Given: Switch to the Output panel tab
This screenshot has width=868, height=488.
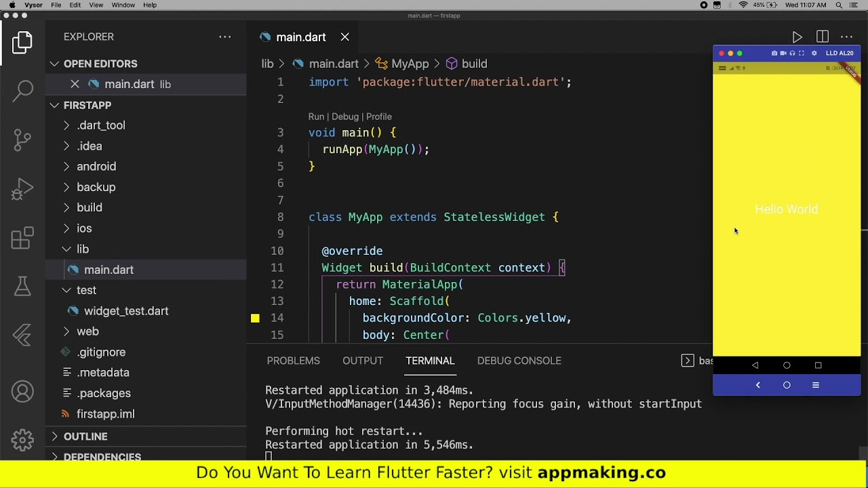Looking at the screenshot, I should (x=363, y=361).
